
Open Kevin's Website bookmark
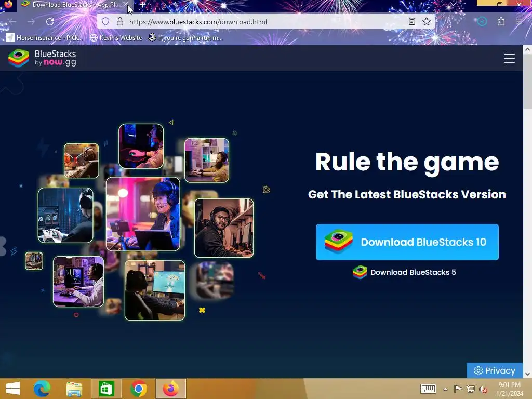(116, 37)
